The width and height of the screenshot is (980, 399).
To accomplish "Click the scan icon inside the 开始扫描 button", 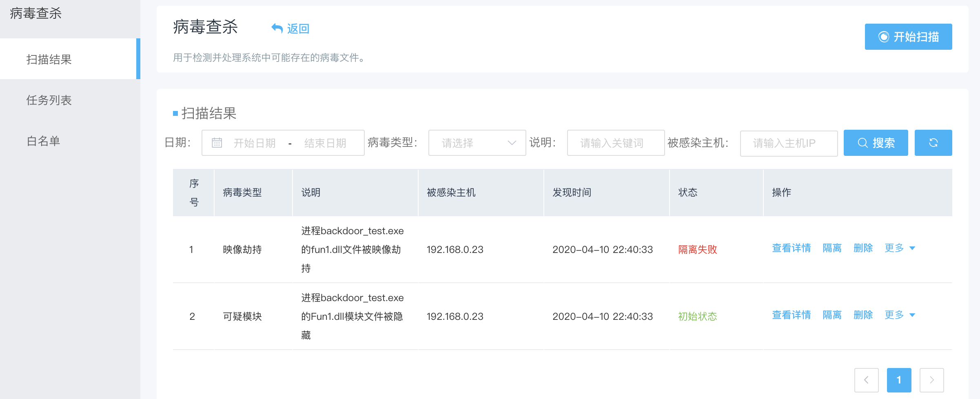I will 884,37.
